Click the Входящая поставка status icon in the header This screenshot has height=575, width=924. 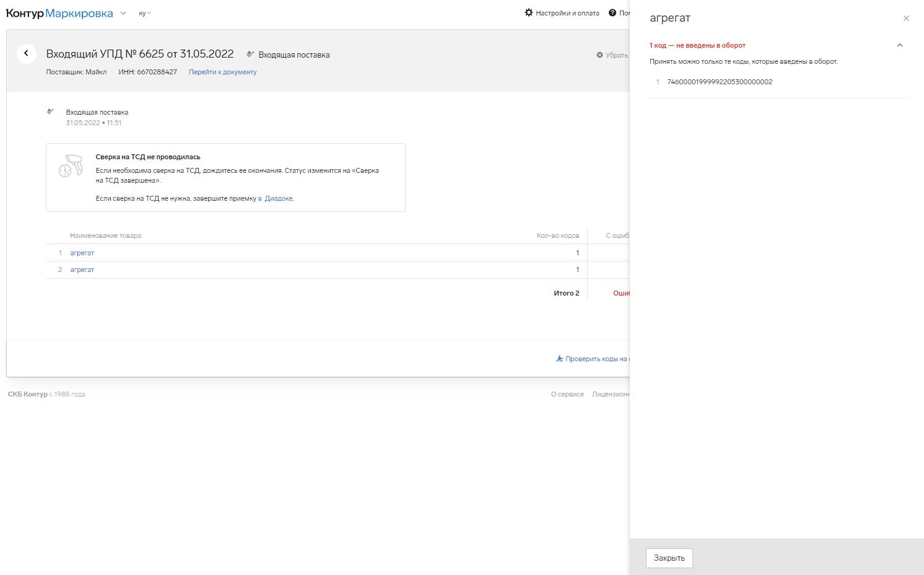point(250,55)
